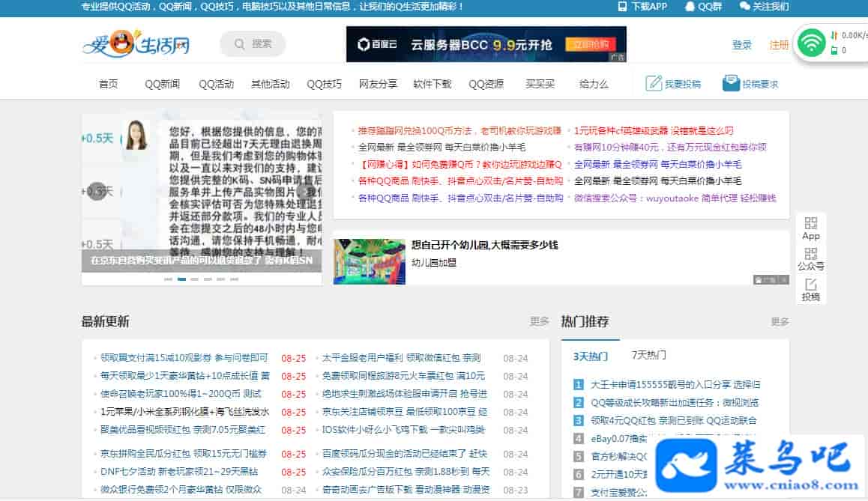Open the QQ群 penguin icon link
The image size is (868, 501).
click(x=690, y=7)
